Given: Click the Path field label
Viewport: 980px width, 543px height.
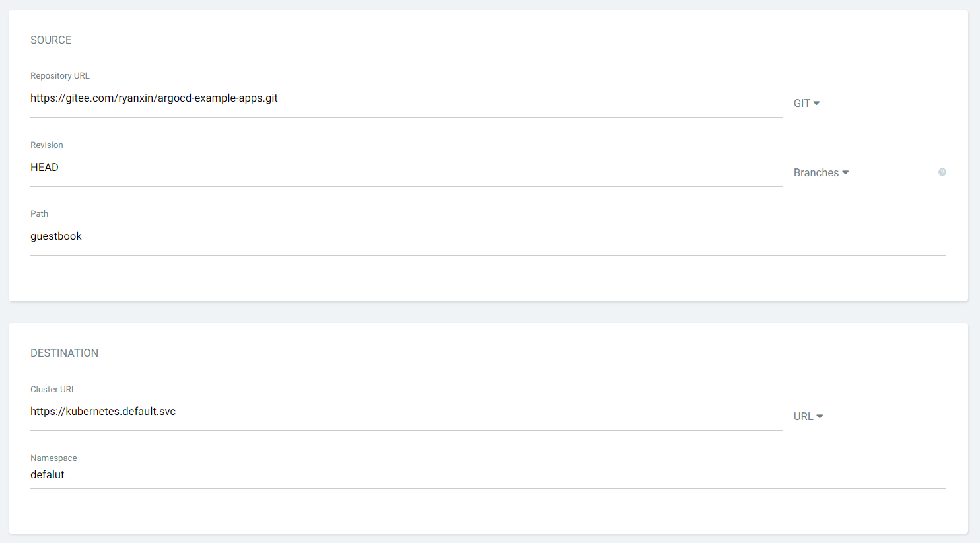Looking at the screenshot, I should 39,214.
